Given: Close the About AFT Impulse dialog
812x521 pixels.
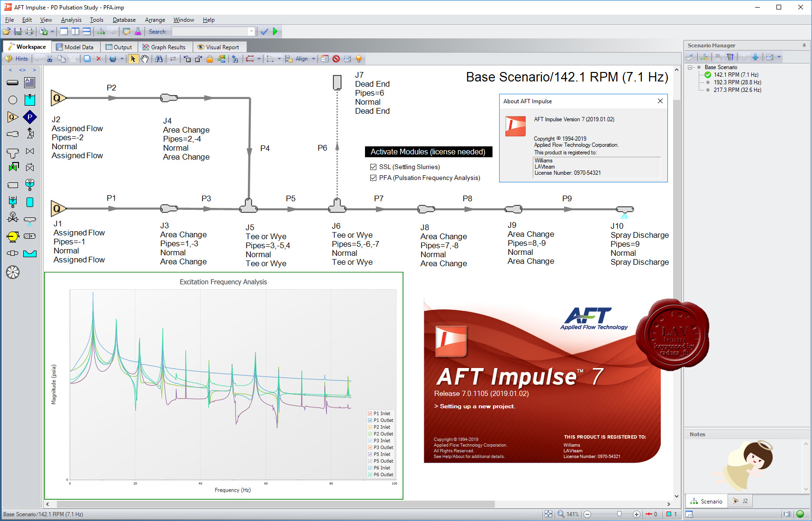Looking at the screenshot, I should pyautogui.click(x=660, y=101).
